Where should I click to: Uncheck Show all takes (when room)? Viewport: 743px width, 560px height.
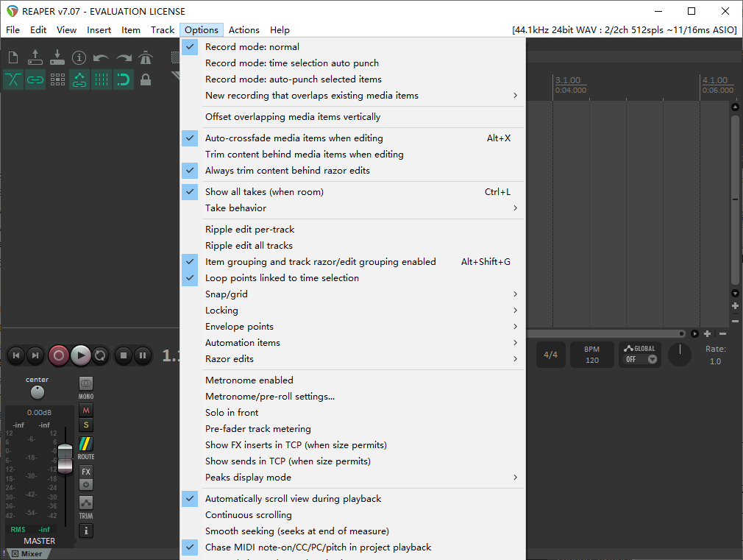[x=264, y=192]
